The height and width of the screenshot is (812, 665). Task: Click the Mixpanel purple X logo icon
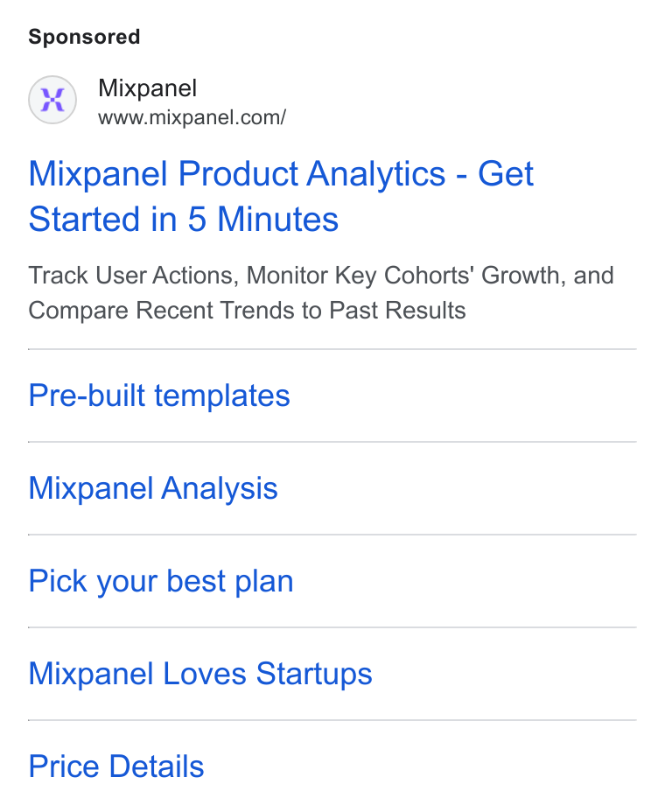coord(52,100)
